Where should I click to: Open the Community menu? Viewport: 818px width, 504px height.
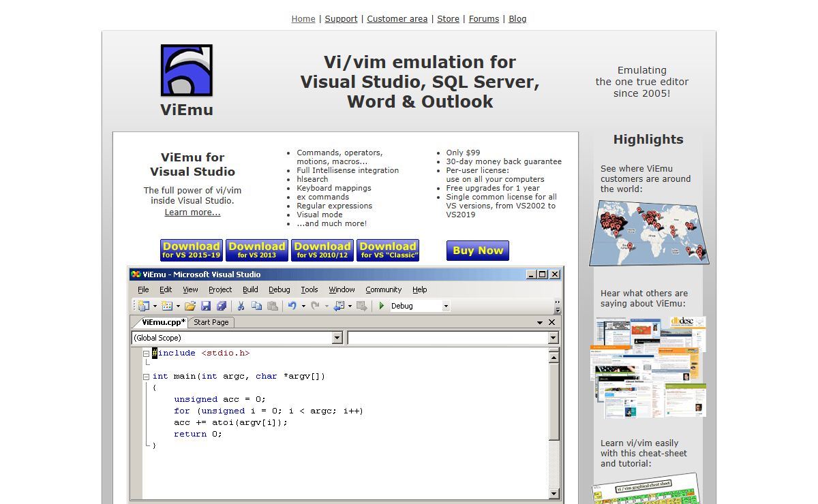click(384, 289)
